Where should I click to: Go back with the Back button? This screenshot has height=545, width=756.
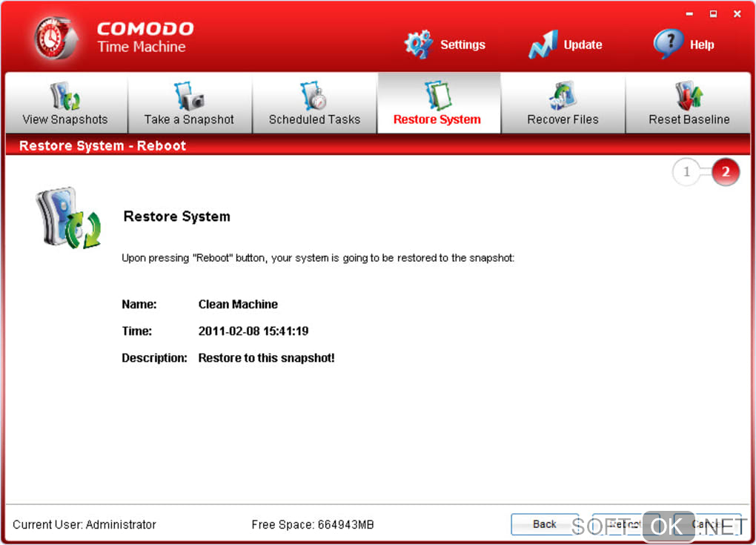[x=545, y=524]
